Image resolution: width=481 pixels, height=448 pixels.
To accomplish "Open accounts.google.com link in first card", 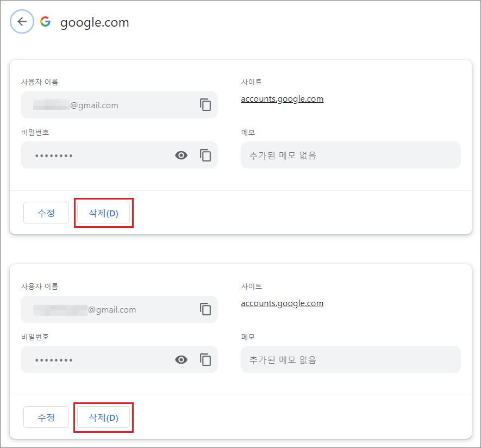I will click(282, 99).
